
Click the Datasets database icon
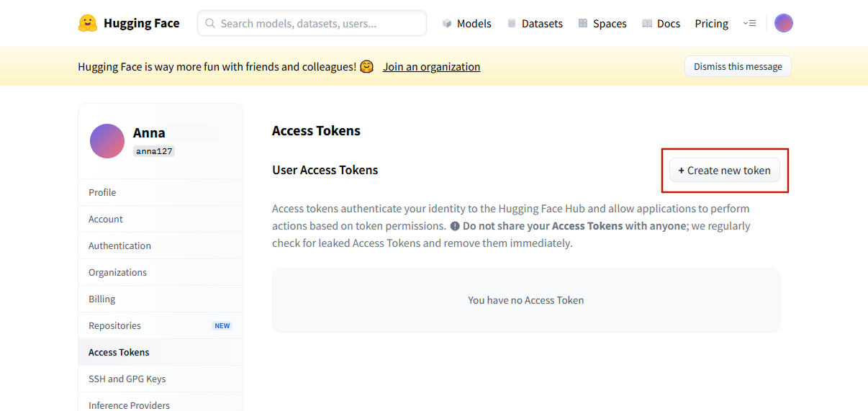tap(512, 24)
